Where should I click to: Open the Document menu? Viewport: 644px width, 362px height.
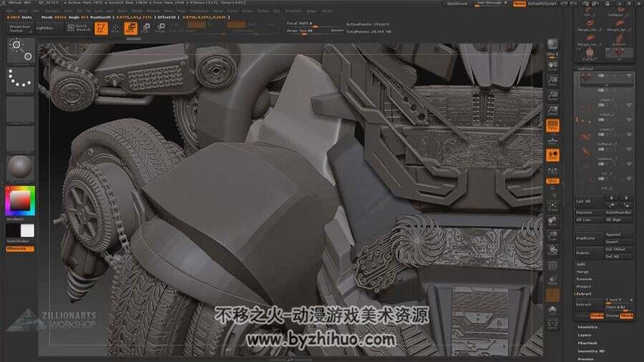pyautogui.click(x=52, y=11)
